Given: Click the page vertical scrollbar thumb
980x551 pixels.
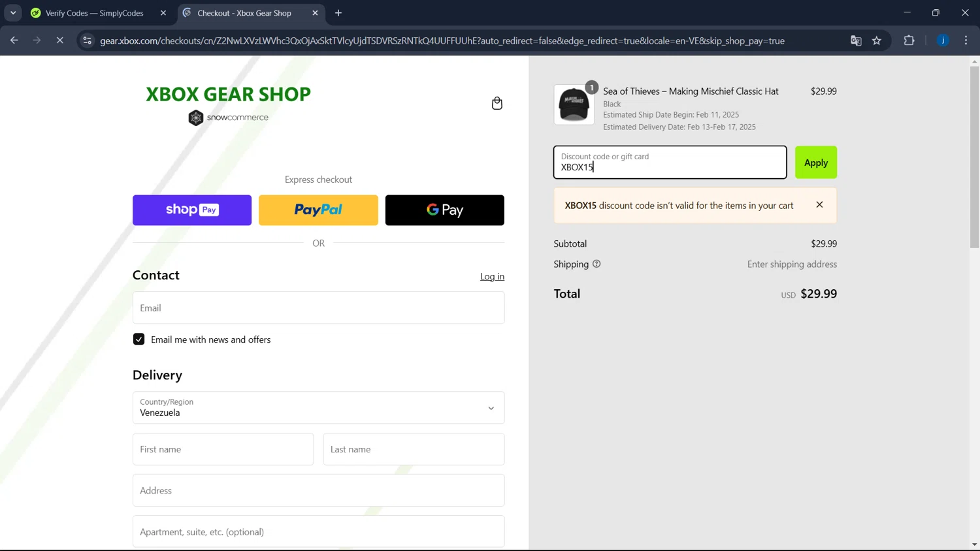Looking at the screenshot, I should pyautogui.click(x=974, y=157).
